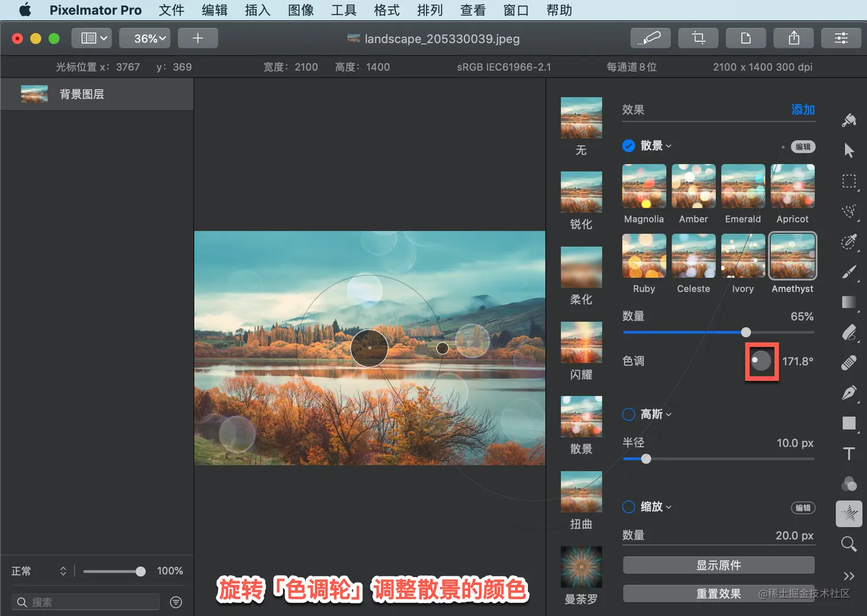The width and height of the screenshot is (867, 616).
Task: Expand the 缩放 effect name dropdown
Action: point(656,507)
